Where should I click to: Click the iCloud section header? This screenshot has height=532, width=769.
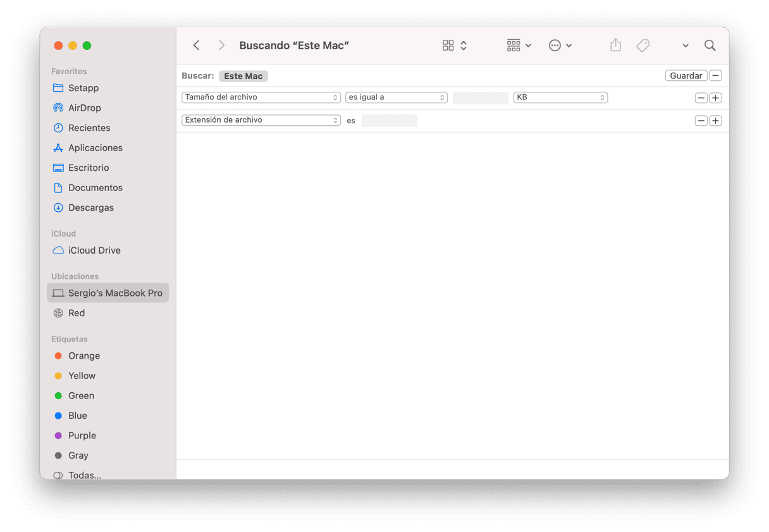click(x=63, y=233)
